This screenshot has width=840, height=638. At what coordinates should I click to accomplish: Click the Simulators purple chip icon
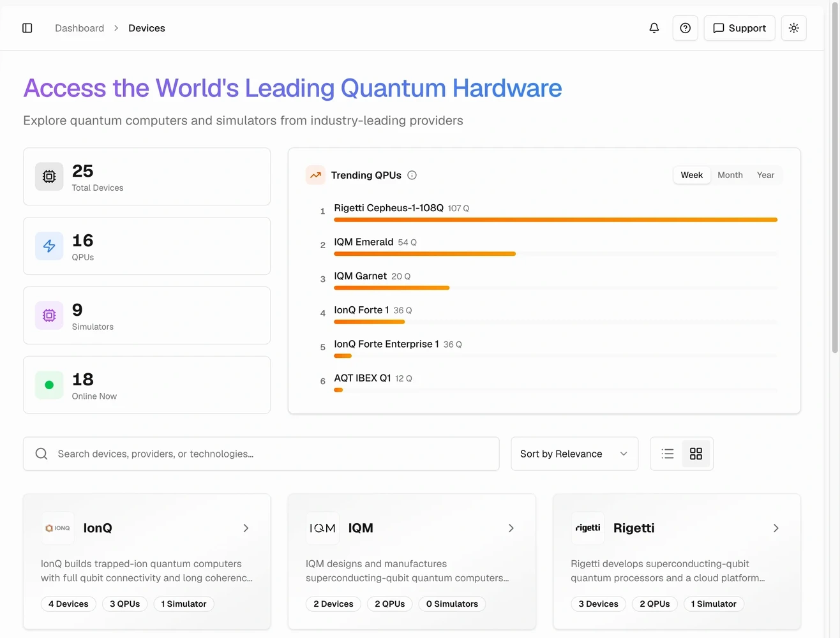coord(49,316)
